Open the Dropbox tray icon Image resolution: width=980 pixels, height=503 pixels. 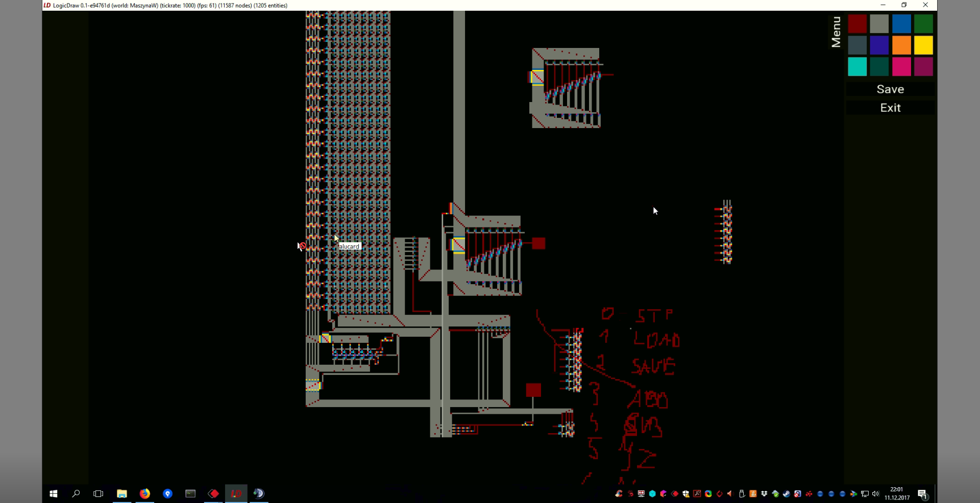pos(764,494)
